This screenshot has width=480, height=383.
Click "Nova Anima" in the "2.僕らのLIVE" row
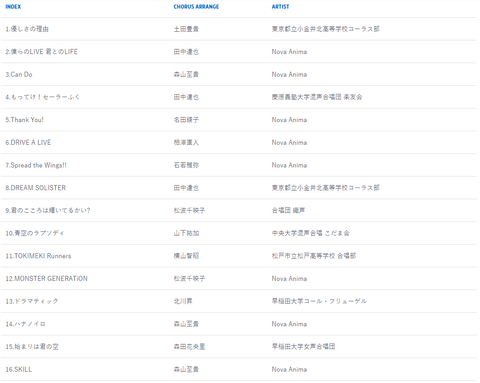(x=289, y=52)
